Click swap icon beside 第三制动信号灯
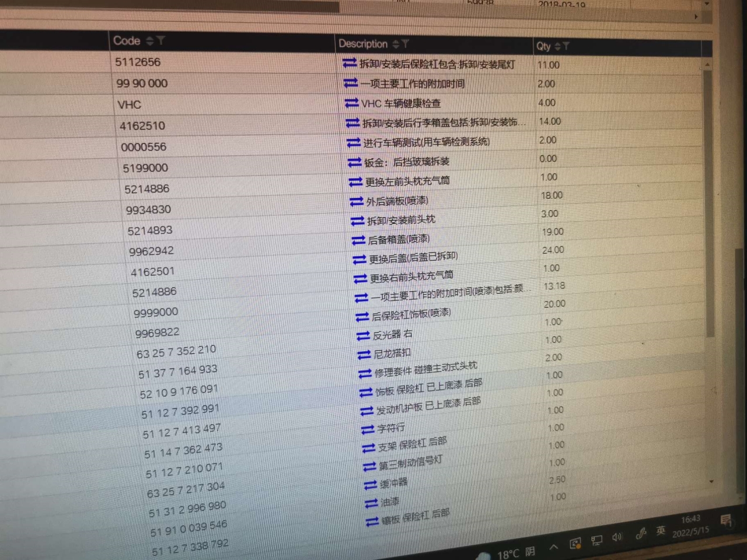 click(369, 467)
